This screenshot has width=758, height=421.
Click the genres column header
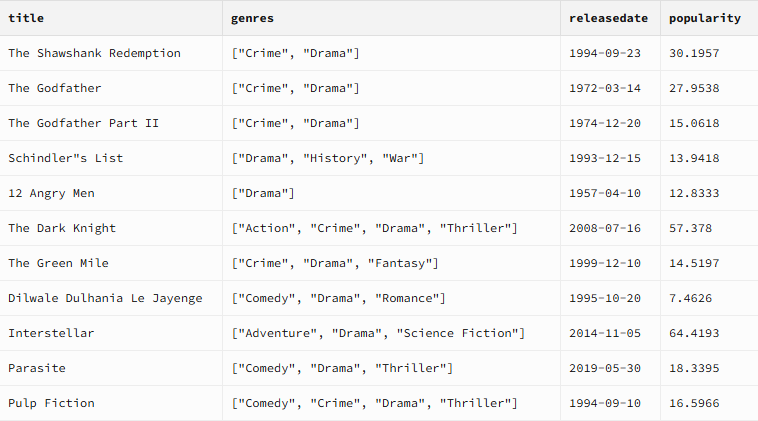coord(391,18)
